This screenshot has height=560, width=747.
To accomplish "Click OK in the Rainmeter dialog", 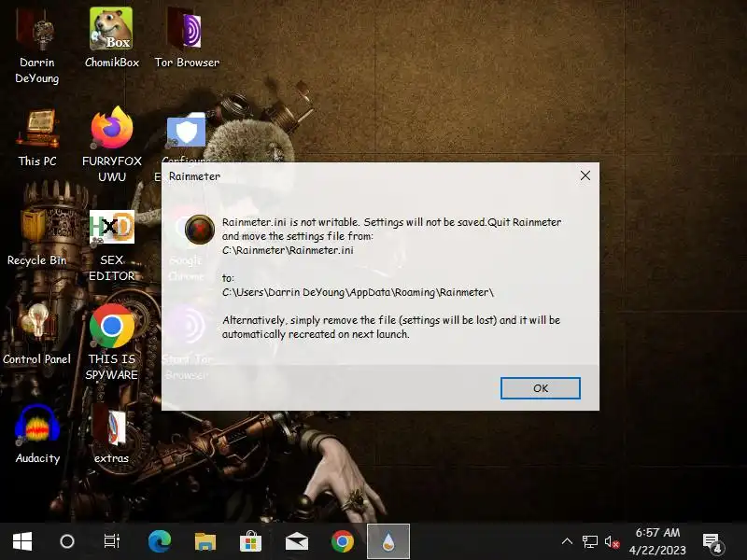I will point(541,388).
